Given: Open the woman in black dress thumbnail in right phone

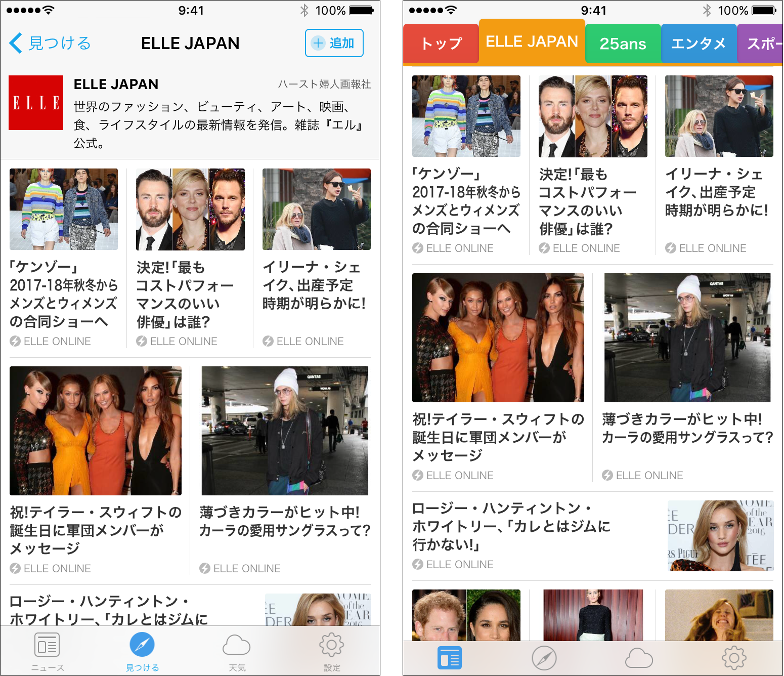Looking at the screenshot, I should coord(593,615).
